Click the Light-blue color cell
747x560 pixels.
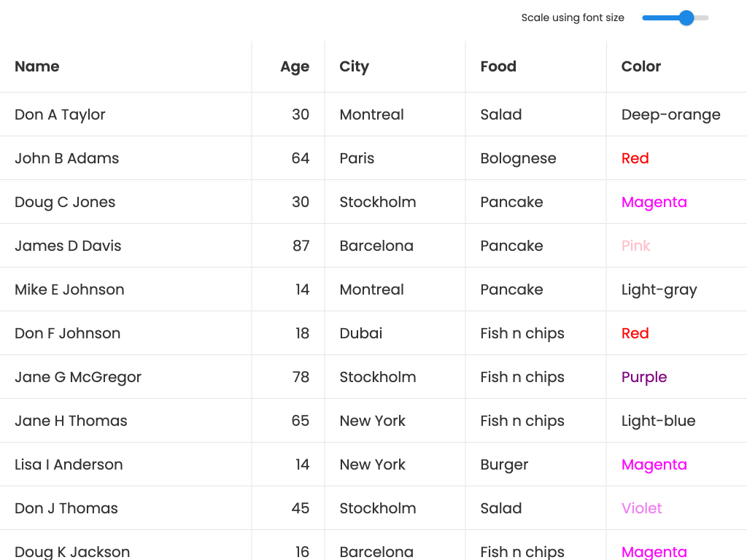click(658, 421)
